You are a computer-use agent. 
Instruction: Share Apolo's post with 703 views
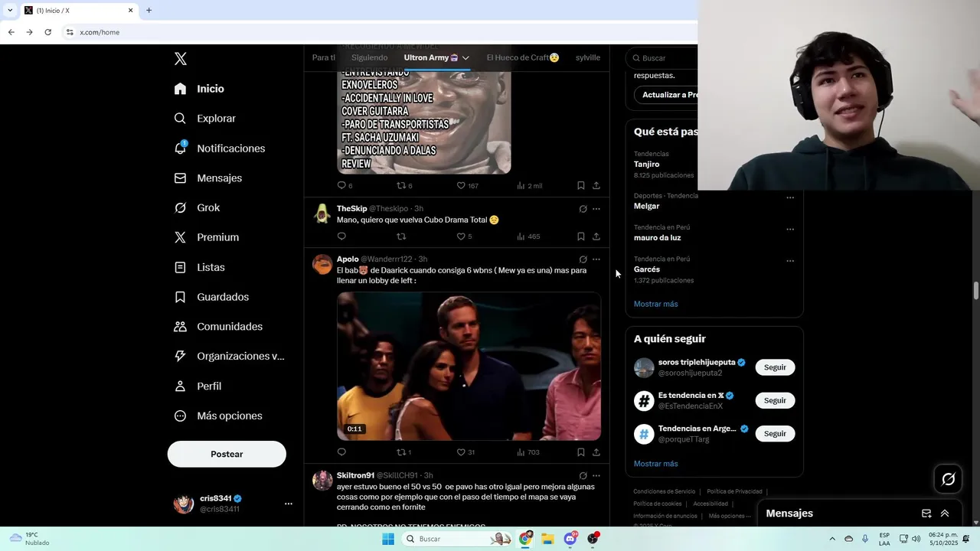(x=596, y=452)
